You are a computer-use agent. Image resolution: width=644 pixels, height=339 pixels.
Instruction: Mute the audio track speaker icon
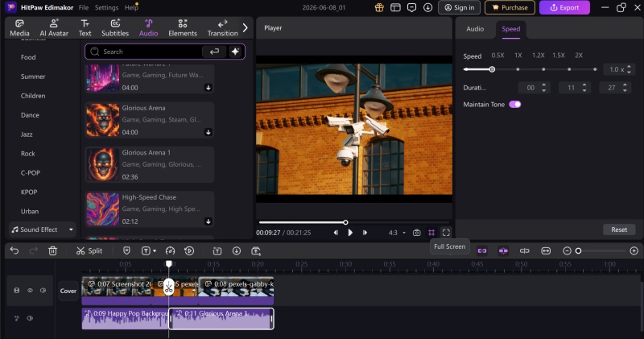[30, 318]
